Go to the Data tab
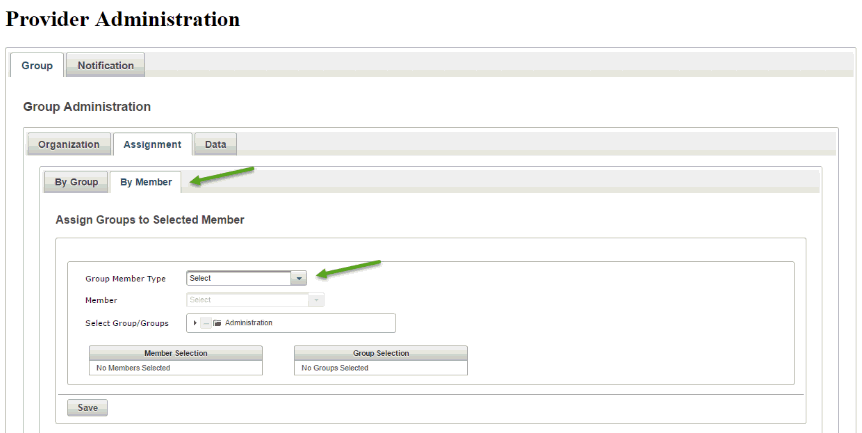This screenshot has width=862, height=433. coord(215,144)
